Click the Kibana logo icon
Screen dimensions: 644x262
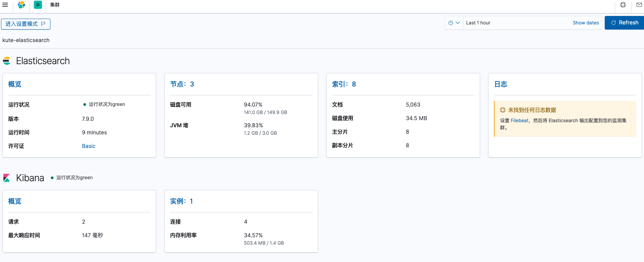coord(6,178)
